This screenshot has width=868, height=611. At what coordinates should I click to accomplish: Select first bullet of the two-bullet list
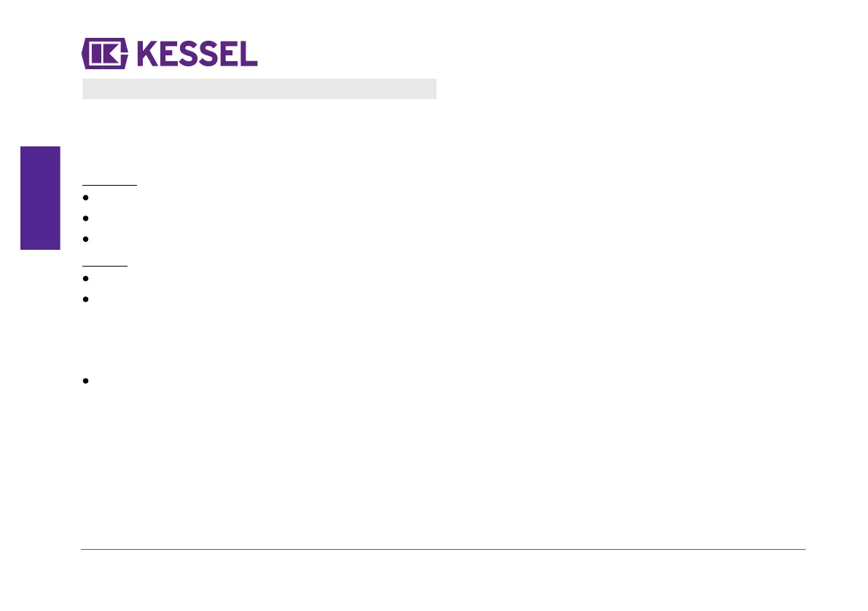coord(85,278)
